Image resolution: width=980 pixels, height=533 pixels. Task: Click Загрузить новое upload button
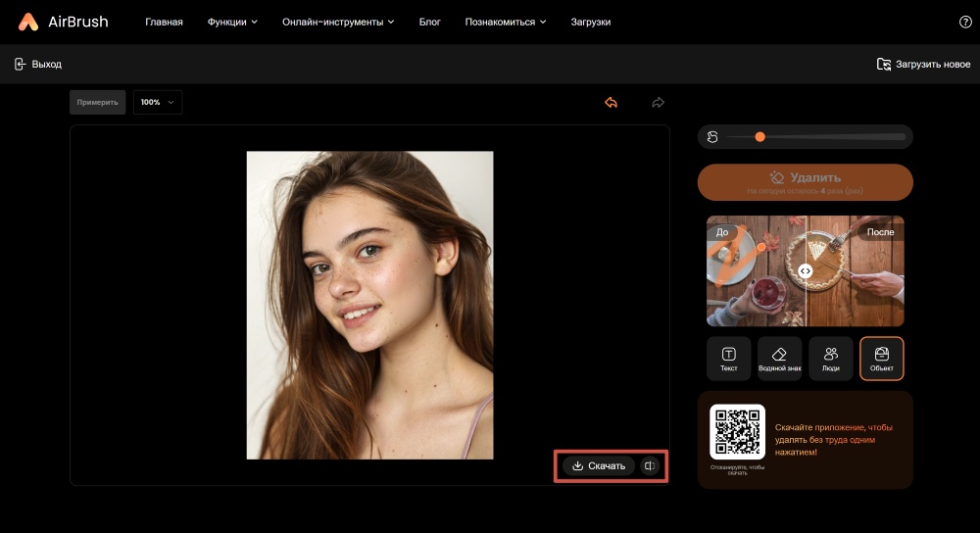(924, 64)
